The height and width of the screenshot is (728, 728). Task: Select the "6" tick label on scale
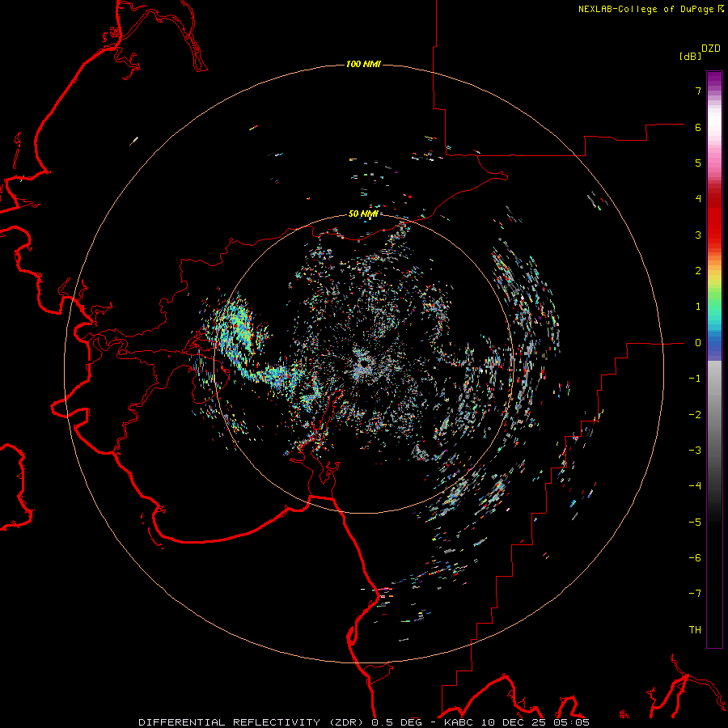pos(698,127)
